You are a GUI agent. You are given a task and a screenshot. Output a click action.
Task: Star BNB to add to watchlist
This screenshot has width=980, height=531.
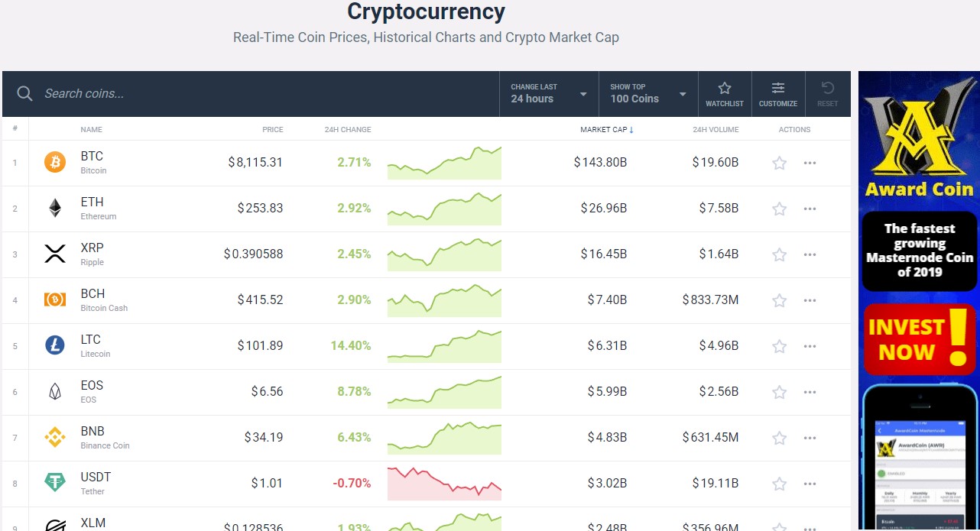point(779,438)
